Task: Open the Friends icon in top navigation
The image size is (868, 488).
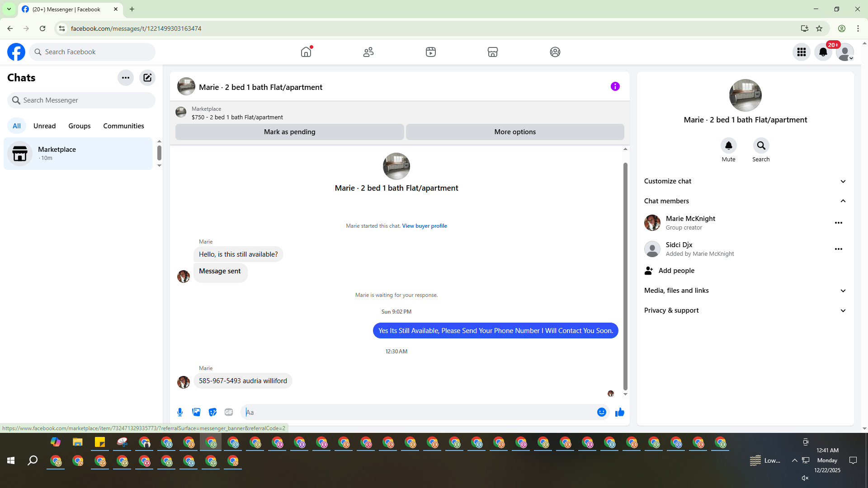Action: [368, 52]
